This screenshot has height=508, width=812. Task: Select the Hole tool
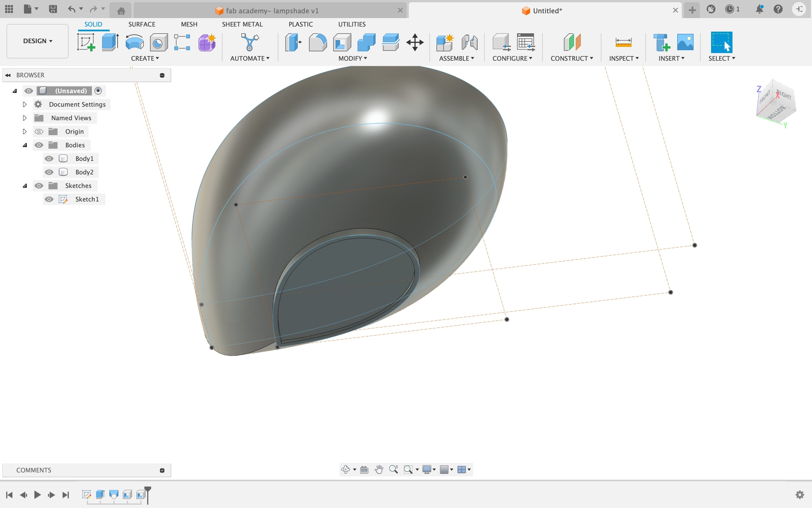click(159, 42)
